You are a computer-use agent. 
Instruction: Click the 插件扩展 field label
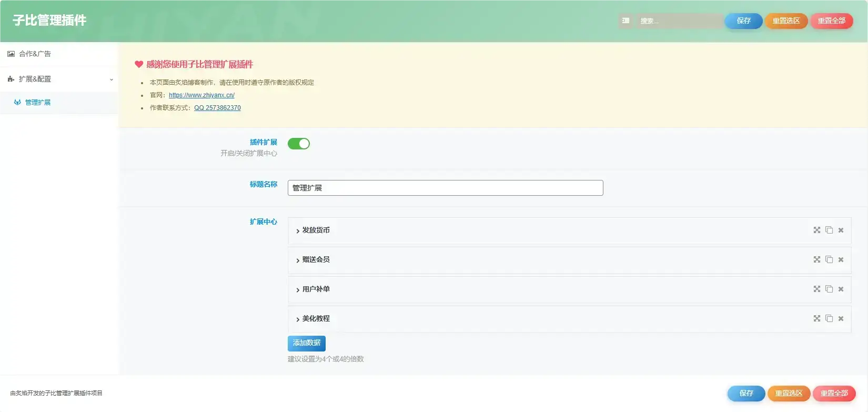point(264,142)
